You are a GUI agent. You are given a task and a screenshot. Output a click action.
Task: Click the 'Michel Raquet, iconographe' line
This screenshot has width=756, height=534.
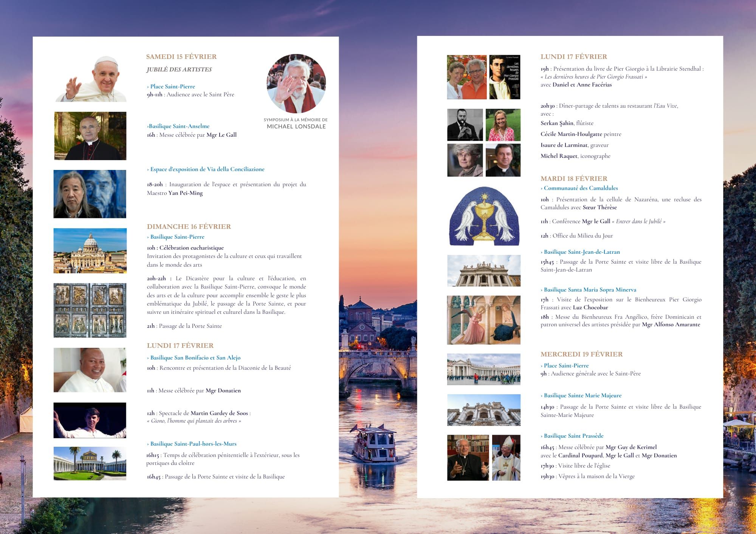(575, 156)
